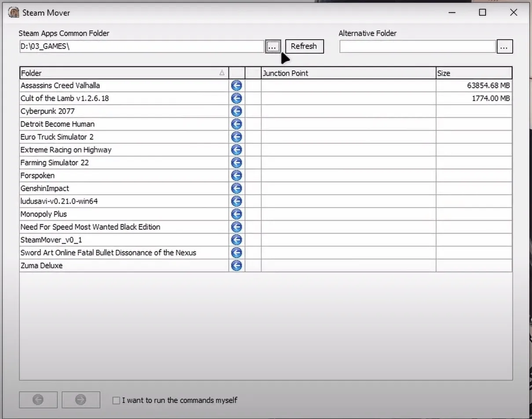532x419 pixels.
Task: Select the Extreme Racing on Highway row
Action: pos(266,150)
